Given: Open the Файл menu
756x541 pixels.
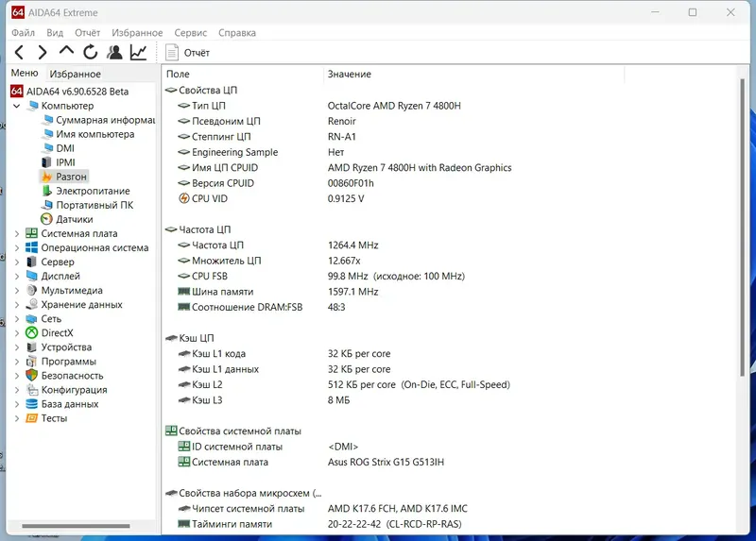Looking at the screenshot, I should (x=23, y=33).
